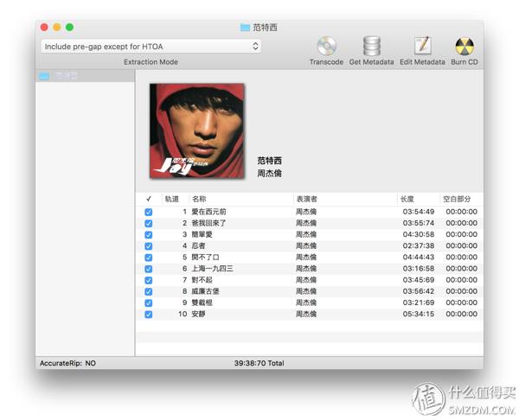519x420 pixels.
Task: Select track name 對不起
Action: pyautogui.click(x=202, y=280)
